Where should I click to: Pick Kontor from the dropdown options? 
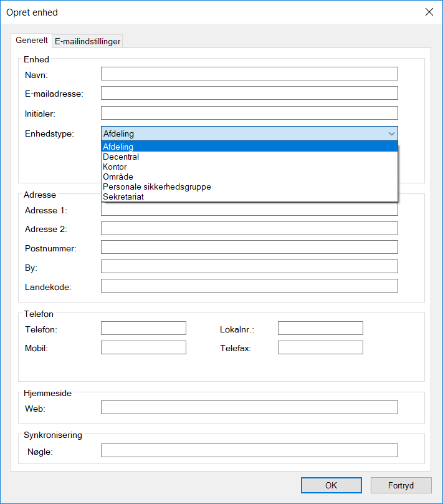tap(249, 167)
